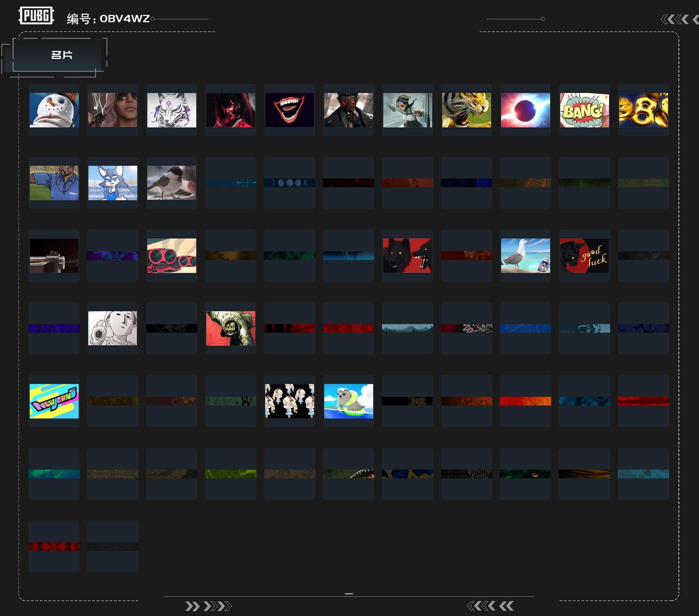The image size is (699, 616).
Task: Select the snowman name card
Action: point(54,110)
